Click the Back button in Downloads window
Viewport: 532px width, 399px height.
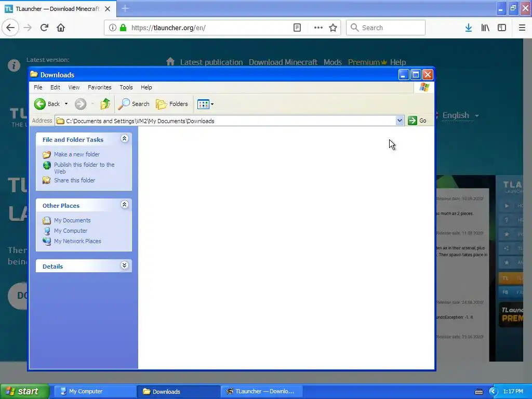[47, 104]
